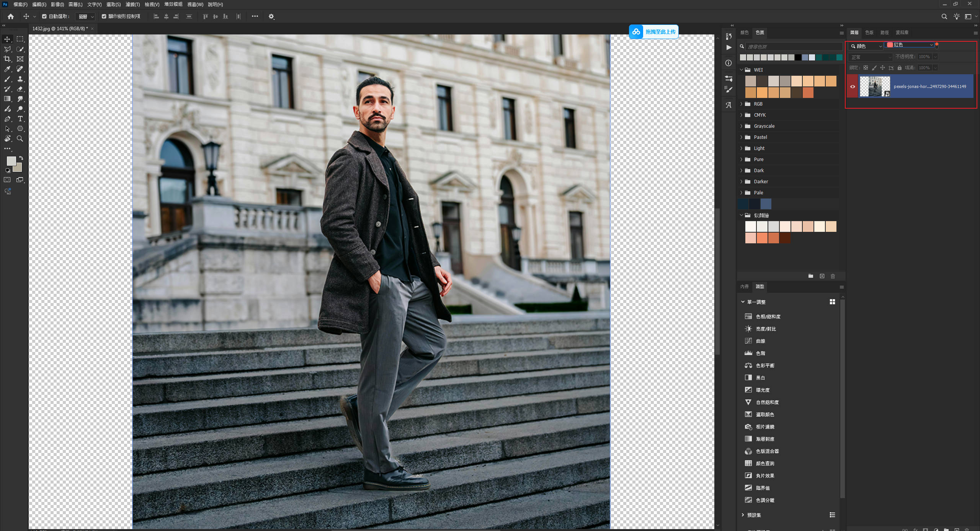
Task: Collapse the WEI swatch folder
Action: point(741,70)
